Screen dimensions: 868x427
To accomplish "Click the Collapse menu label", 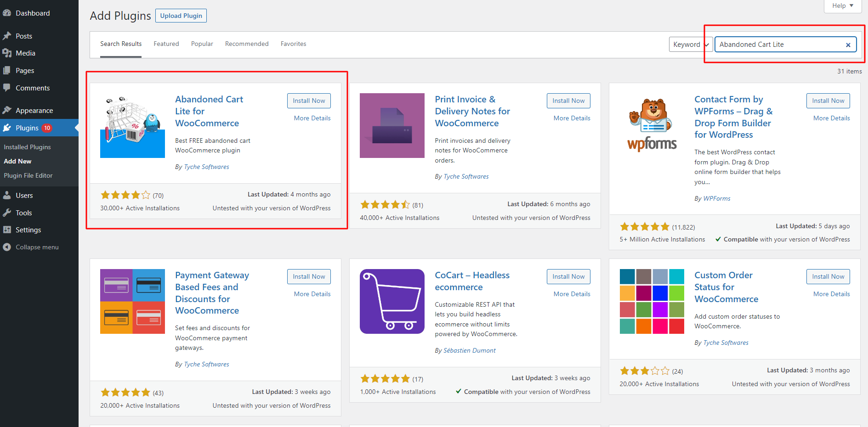I will [37, 247].
